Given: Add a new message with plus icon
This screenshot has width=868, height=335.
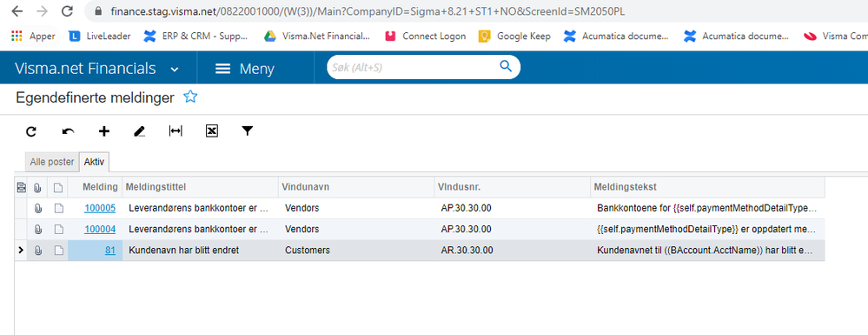Looking at the screenshot, I should (x=104, y=131).
